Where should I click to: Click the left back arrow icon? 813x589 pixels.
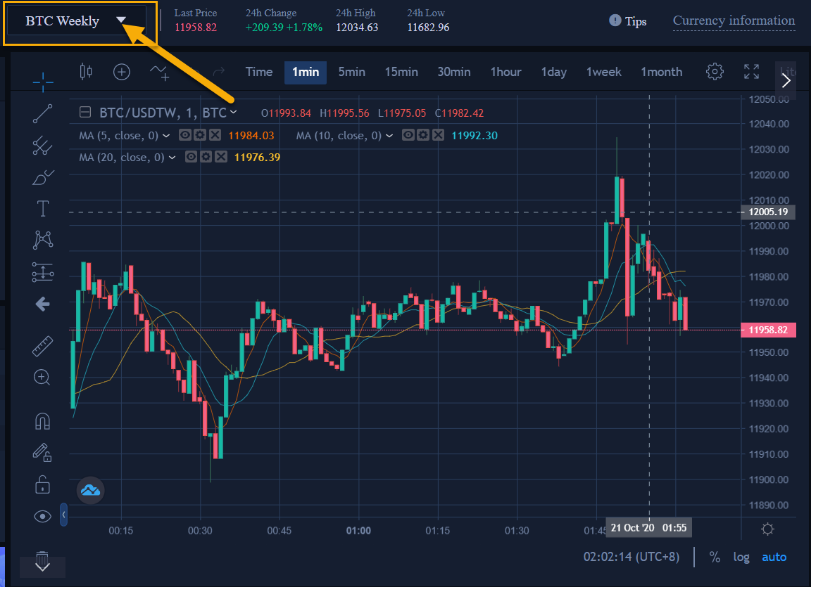tap(43, 304)
